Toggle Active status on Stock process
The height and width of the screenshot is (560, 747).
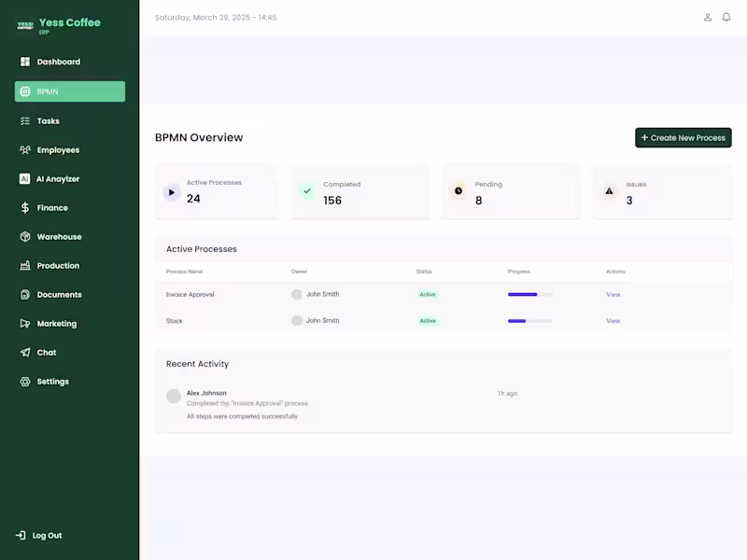(x=428, y=320)
